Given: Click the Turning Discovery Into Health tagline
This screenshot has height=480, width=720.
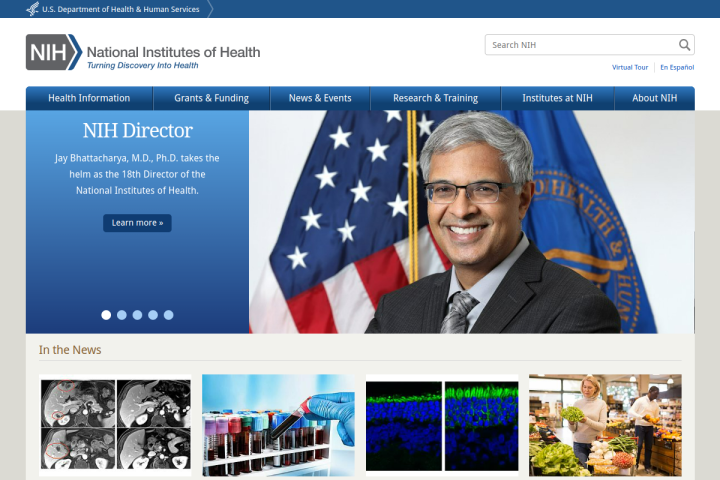Looking at the screenshot, I should coord(143,65).
